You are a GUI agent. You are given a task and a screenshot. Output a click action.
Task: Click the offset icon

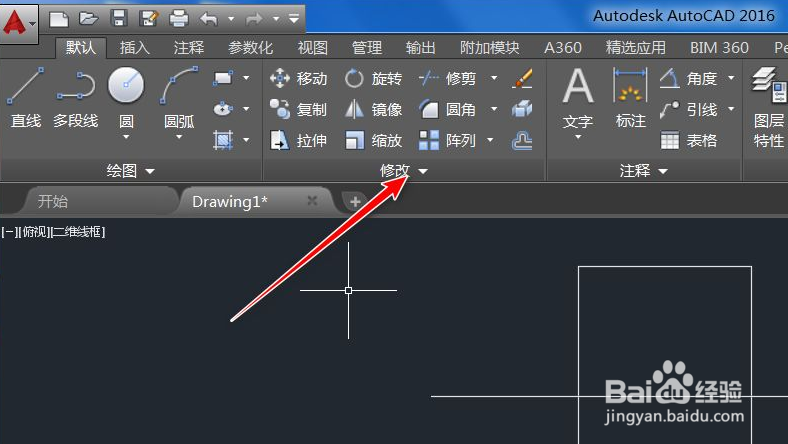(522, 140)
